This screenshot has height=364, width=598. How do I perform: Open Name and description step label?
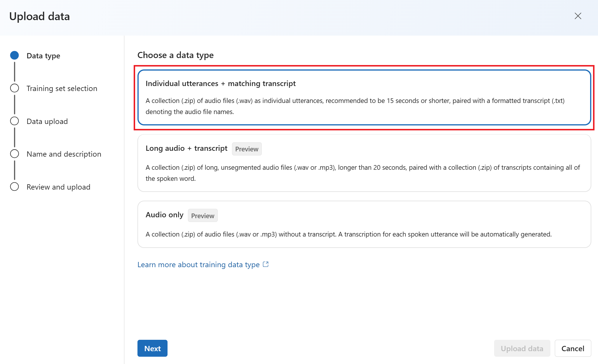(64, 154)
